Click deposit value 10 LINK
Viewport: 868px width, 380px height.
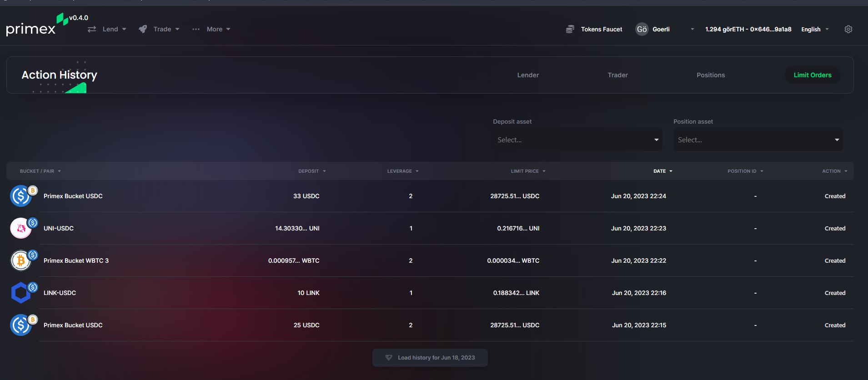309,293
